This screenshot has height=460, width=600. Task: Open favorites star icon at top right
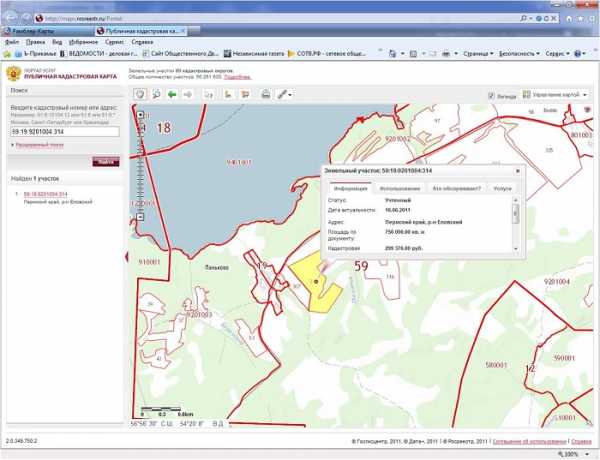coord(580,18)
